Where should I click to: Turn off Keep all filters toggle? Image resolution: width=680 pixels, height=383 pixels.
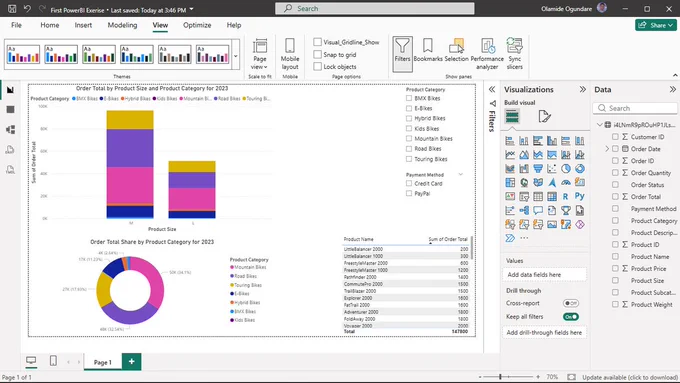(x=571, y=317)
